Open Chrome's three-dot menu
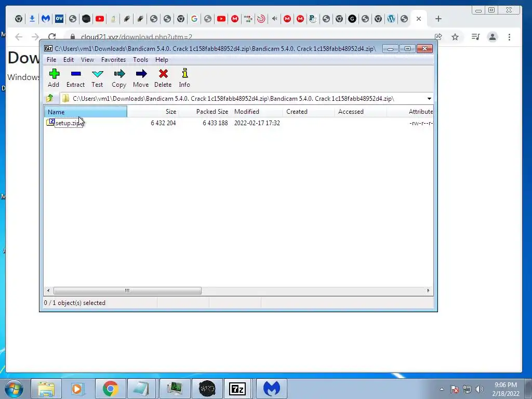 (x=509, y=37)
